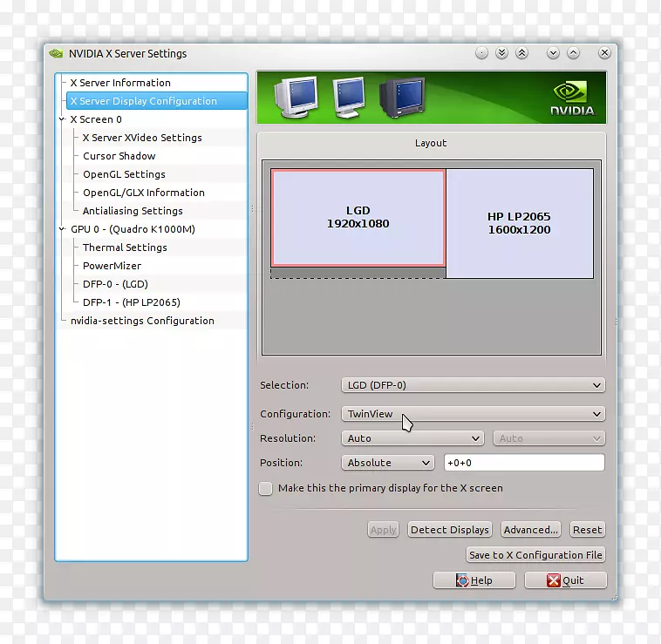Quit the application with the Quit button
The width and height of the screenshot is (661, 644).
[565, 580]
